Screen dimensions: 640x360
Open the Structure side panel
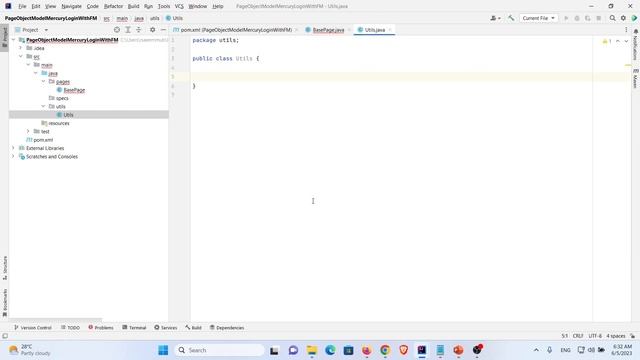[x=5, y=268]
